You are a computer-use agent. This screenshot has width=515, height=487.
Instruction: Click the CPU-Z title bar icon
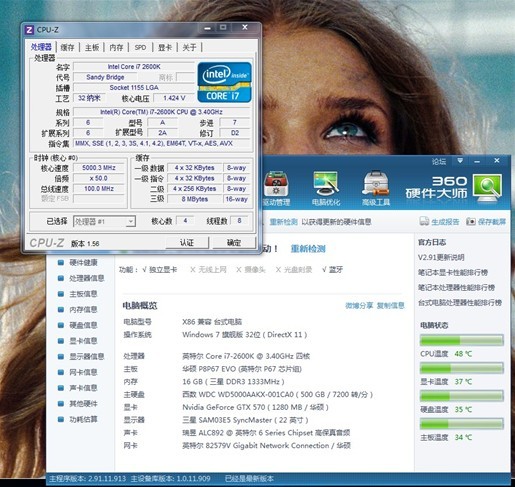pos(29,30)
